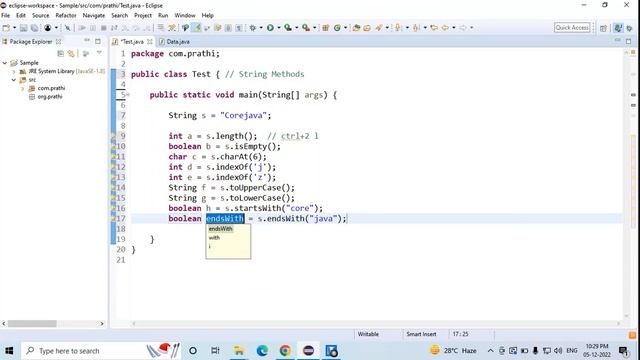640x360 pixels.
Task: Choose 'with' name suggestion in popup
Action: click(x=214, y=238)
